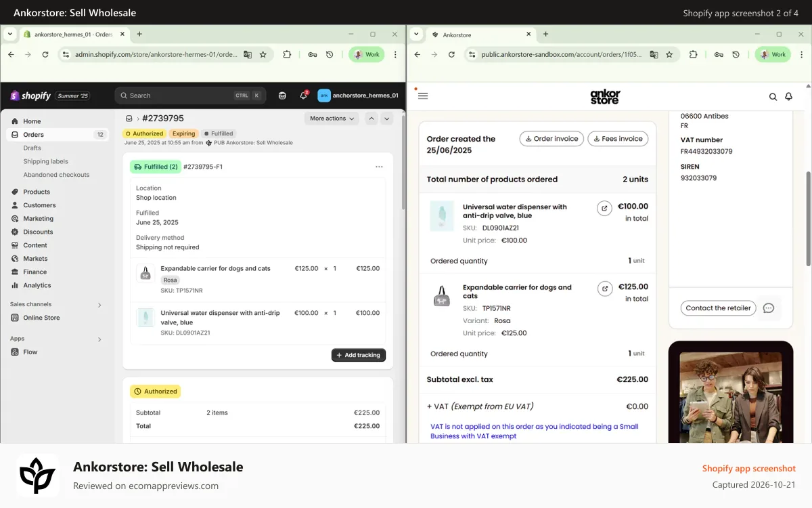Image resolution: width=812 pixels, height=508 pixels.
Task: Open Ankorstore hamburger menu
Action: (x=423, y=96)
